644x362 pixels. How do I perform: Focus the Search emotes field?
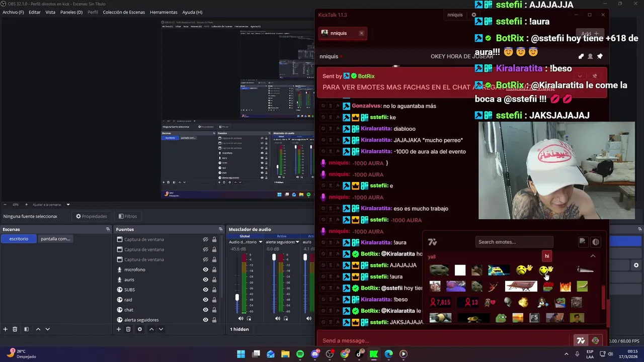pos(514,242)
